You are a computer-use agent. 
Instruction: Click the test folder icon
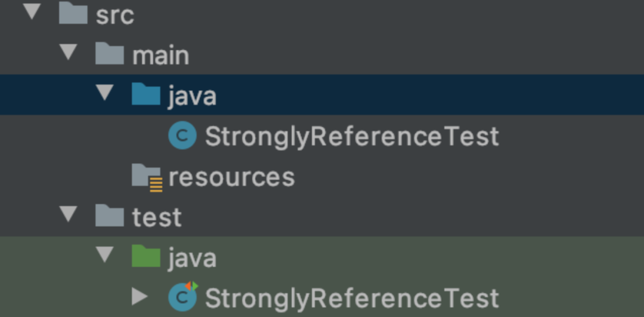click(x=109, y=216)
